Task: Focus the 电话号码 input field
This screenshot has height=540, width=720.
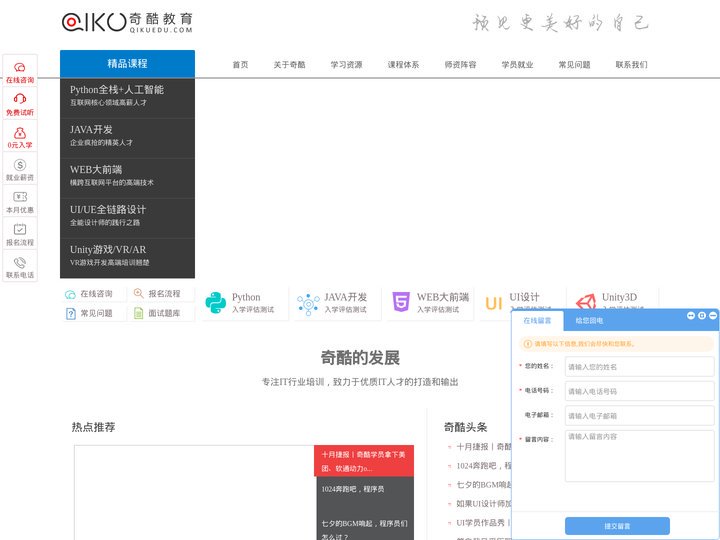Action: (x=640, y=391)
